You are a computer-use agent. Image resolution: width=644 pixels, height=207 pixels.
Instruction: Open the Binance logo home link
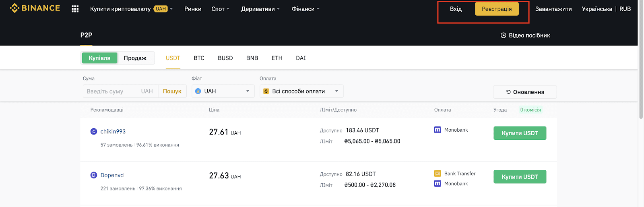tap(35, 8)
